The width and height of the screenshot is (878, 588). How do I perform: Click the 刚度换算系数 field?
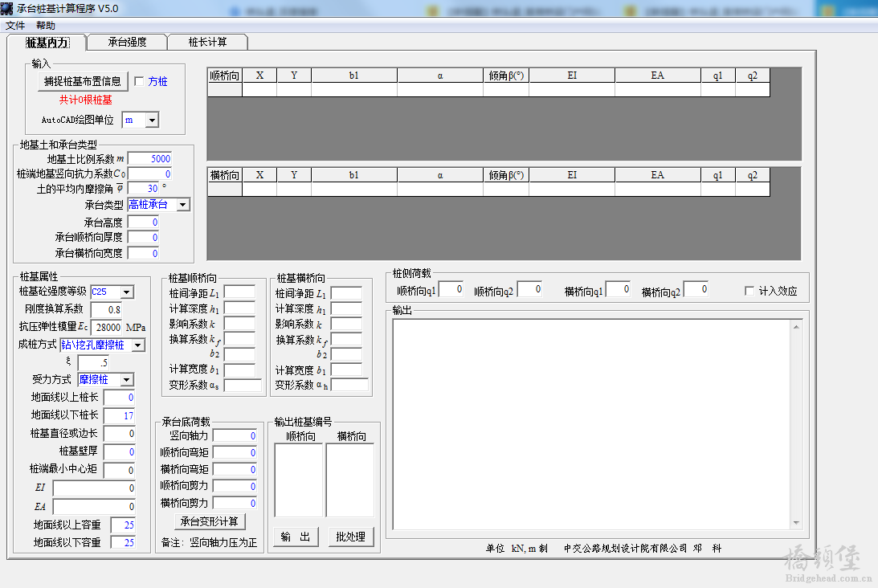tap(106, 310)
